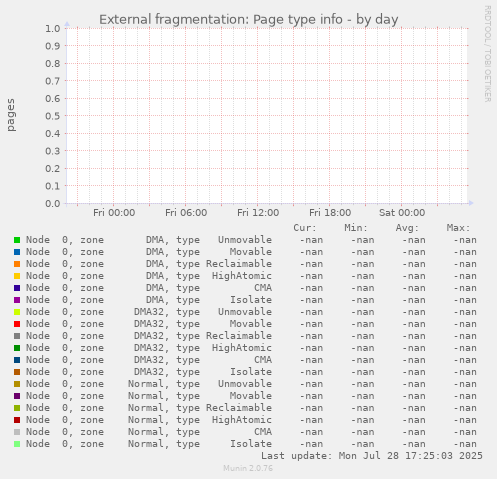The image size is (497, 479).
Task: Click the DMA Unmovable green legend swatch
Action: [x=17, y=240]
